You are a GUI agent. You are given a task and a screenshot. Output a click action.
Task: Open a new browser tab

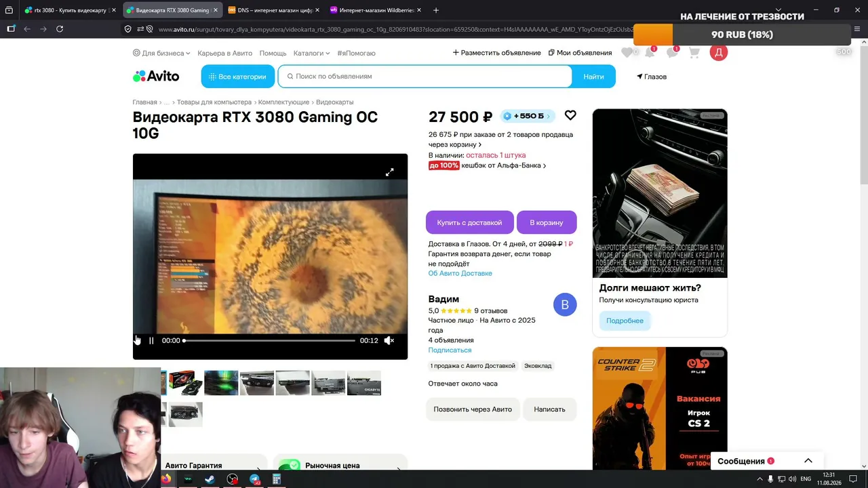[x=436, y=10]
